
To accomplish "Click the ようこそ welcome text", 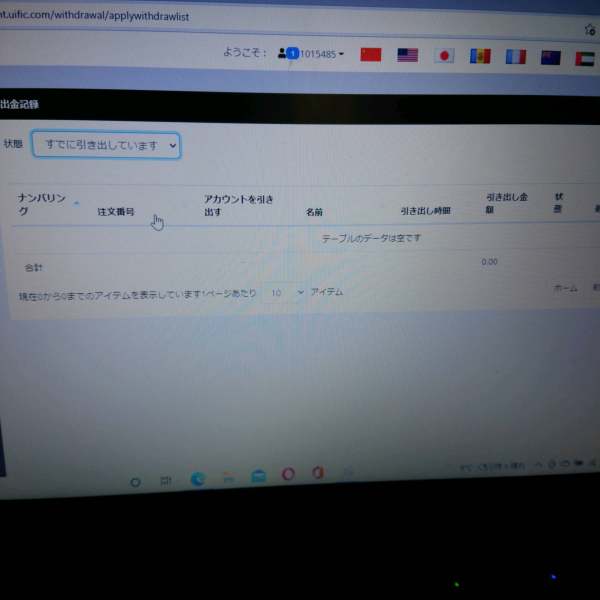I will [243, 52].
